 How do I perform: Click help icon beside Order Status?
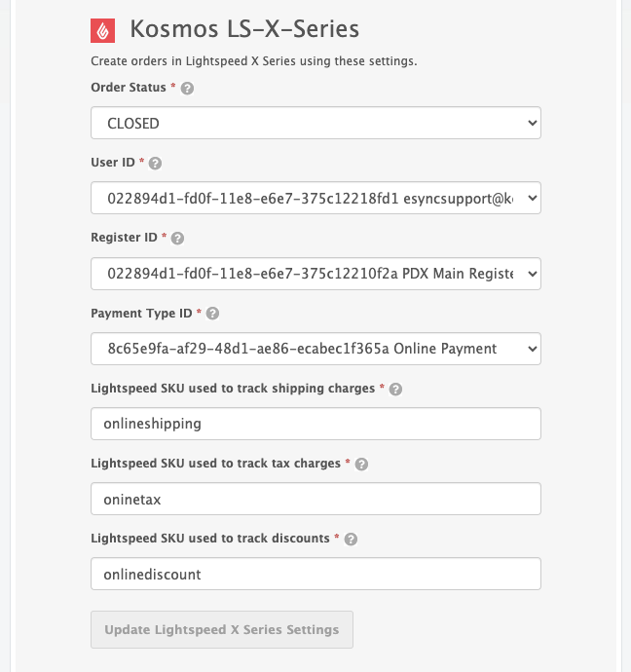188,88
